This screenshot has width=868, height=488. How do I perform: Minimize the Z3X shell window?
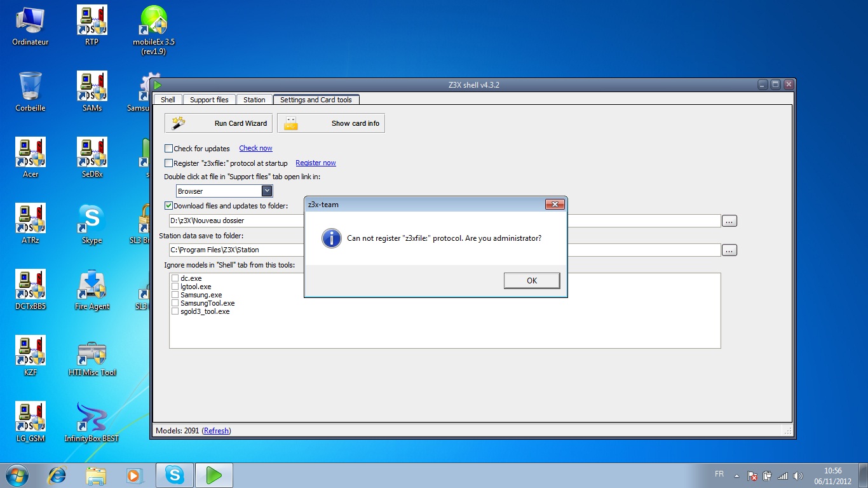coord(763,85)
